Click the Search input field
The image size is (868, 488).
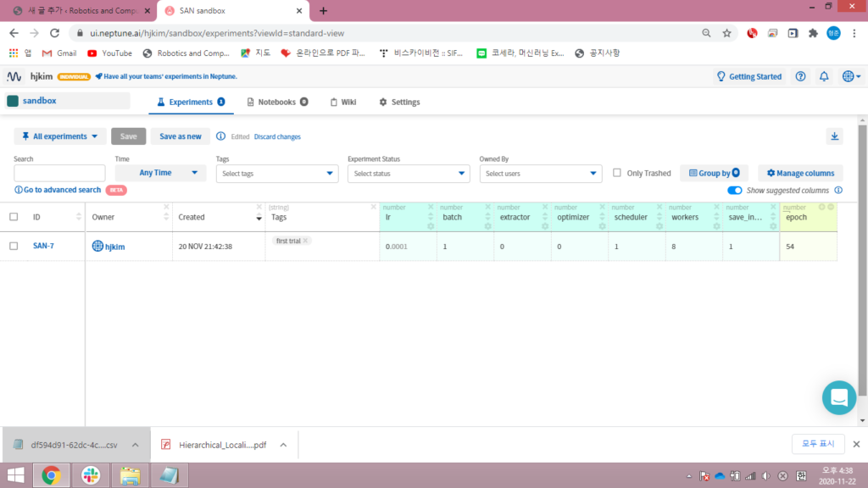[59, 174]
